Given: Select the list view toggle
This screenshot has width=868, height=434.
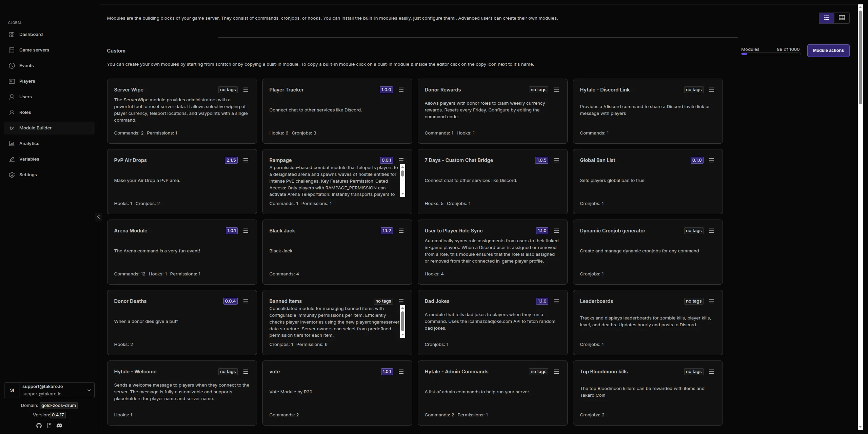Looking at the screenshot, I should pyautogui.click(x=826, y=18).
